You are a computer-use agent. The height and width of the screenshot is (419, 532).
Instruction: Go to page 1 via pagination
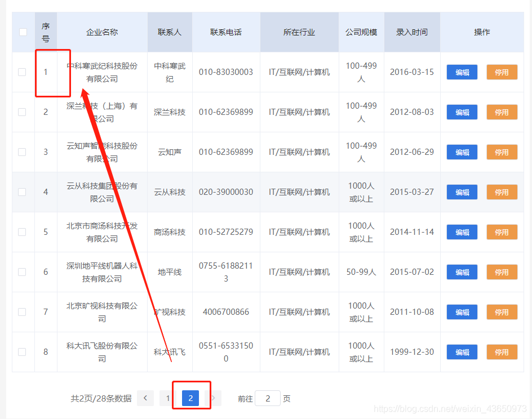[x=167, y=398]
